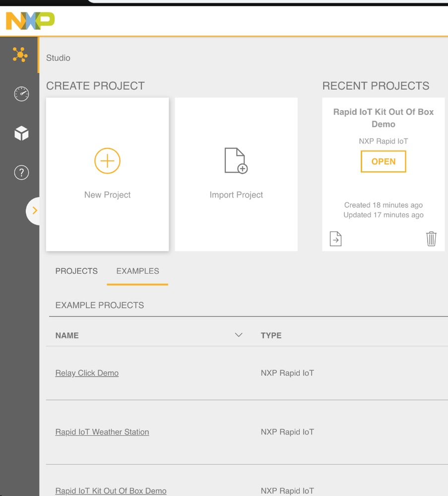Image resolution: width=448 pixels, height=496 pixels.
Task: Delete recent project with trash icon
Action: [431, 239]
